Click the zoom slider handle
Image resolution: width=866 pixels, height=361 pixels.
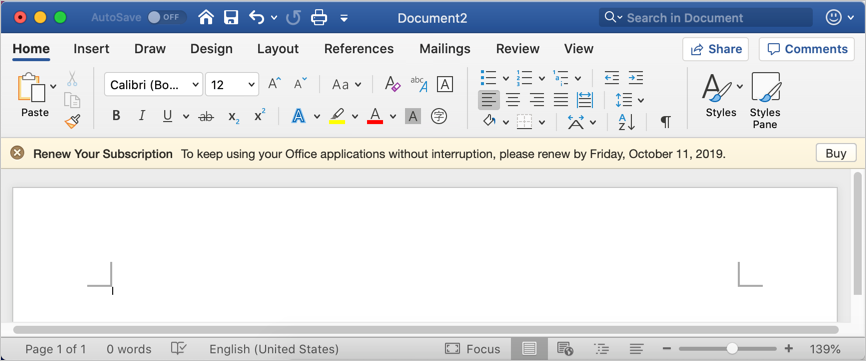pyautogui.click(x=732, y=349)
